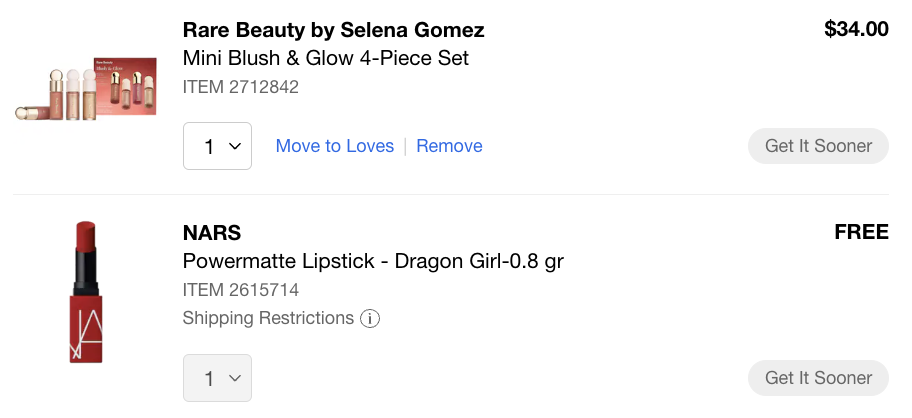Screen dimensions: 912x418
Task: Click chevron arrow in Rare Beauty quantity box
Action: click(235, 146)
